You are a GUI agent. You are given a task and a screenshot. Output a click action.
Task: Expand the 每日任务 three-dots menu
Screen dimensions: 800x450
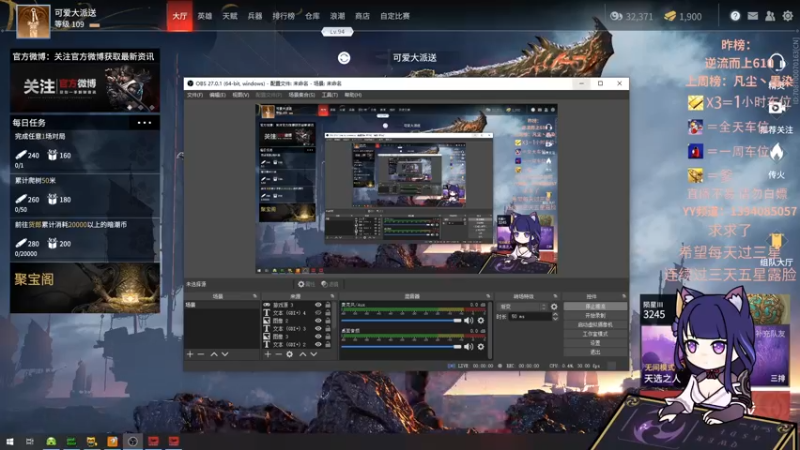click(144, 122)
